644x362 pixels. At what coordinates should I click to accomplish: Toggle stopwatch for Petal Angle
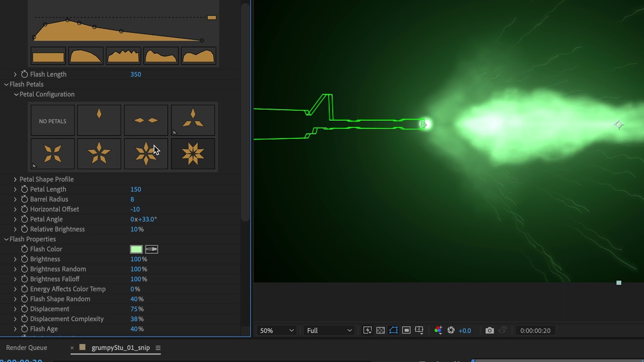pos(24,219)
